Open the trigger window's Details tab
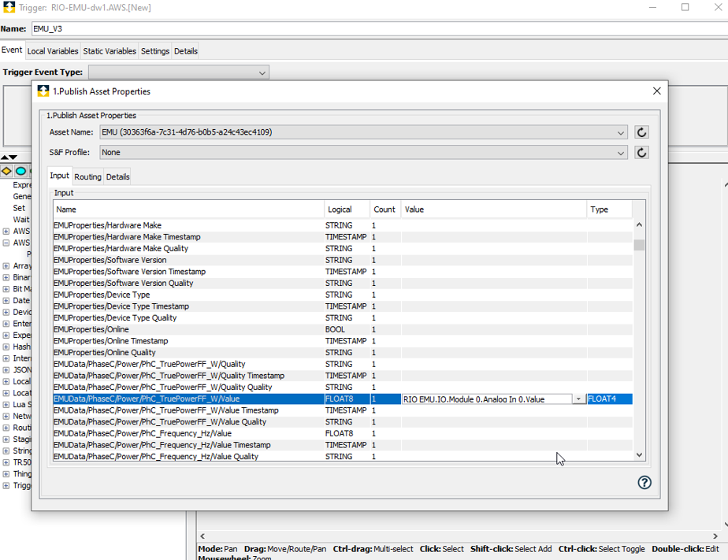The width and height of the screenshot is (728, 560). pos(186,51)
